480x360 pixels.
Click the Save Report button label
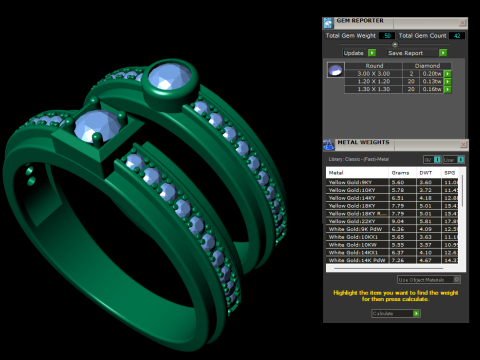click(405, 53)
